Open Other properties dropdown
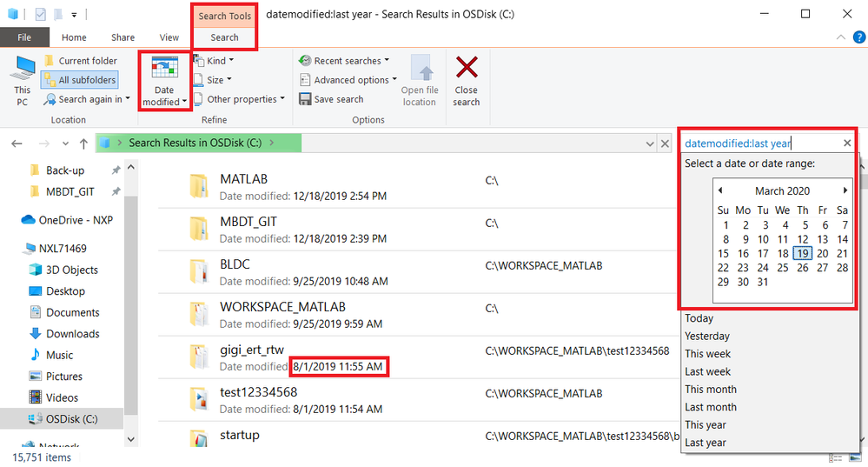 pyautogui.click(x=239, y=99)
